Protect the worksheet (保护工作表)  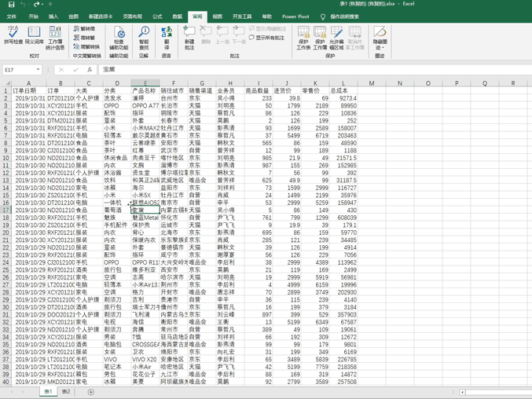point(303,38)
